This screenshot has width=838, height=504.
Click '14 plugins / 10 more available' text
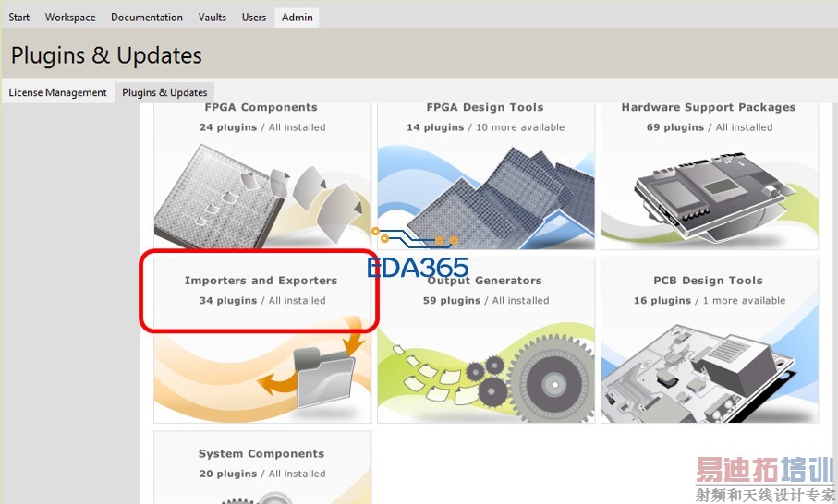click(485, 127)
